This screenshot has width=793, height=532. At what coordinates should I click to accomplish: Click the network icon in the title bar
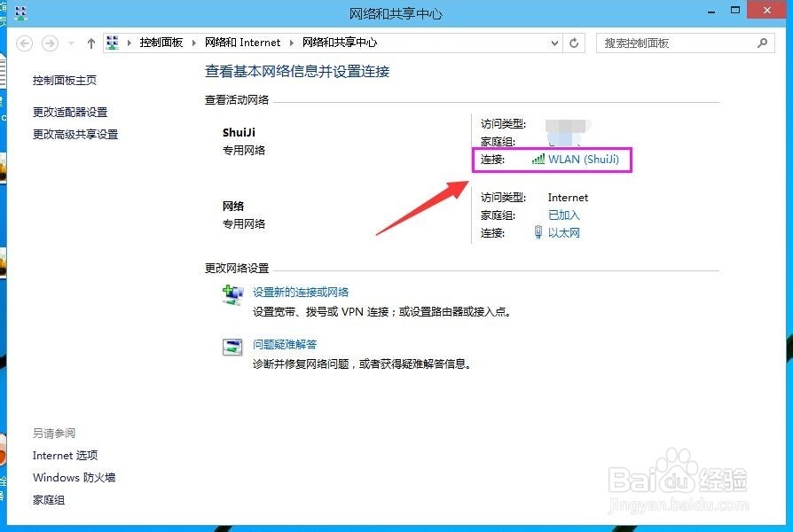19,11
